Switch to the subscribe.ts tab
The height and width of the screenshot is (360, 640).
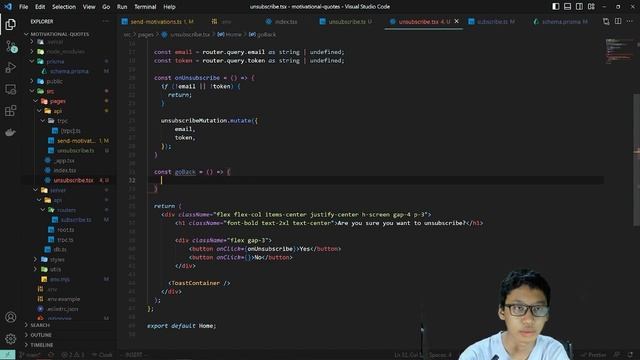492,22
